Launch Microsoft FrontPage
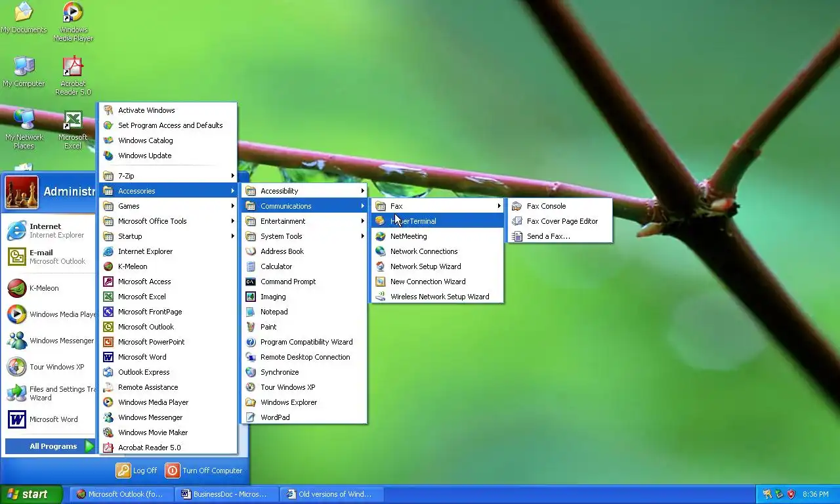The height and width of the screenshot is (504, 840). (168, 312)
